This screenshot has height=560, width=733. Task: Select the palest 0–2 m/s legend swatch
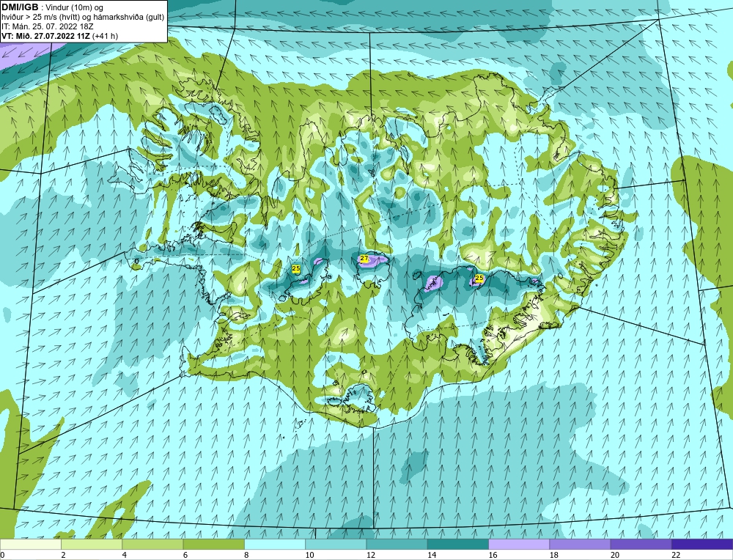pos(30,544)
